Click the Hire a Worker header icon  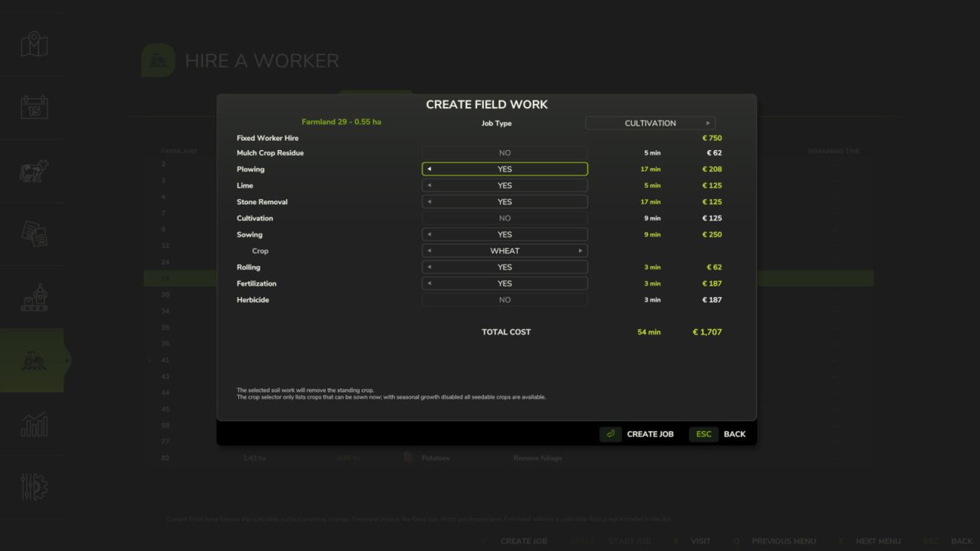(158, 60)
